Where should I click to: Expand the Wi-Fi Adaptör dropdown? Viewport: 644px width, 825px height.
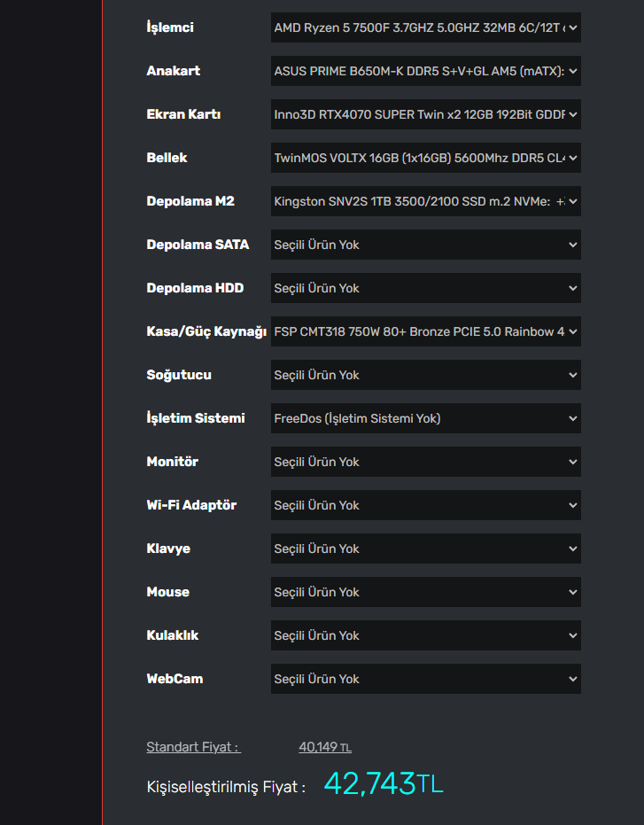coord(425,505)
